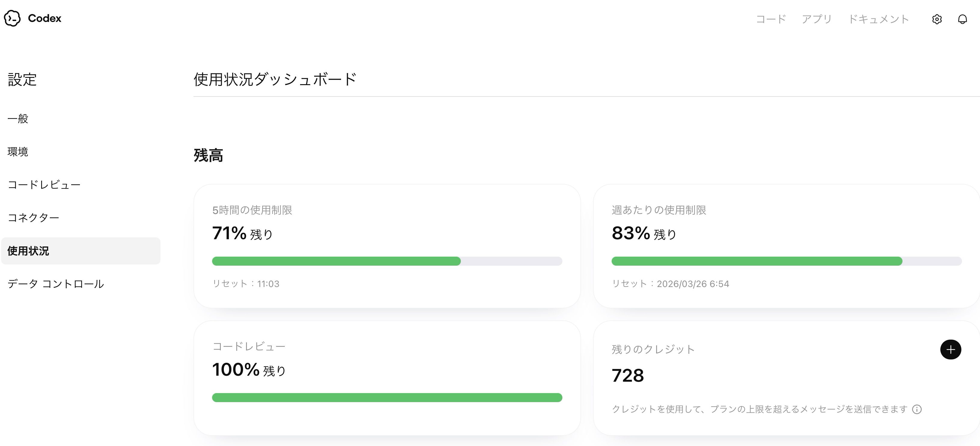Open the ドキュメント link in top navigation
980x446 pixels.
pos(878,19)
